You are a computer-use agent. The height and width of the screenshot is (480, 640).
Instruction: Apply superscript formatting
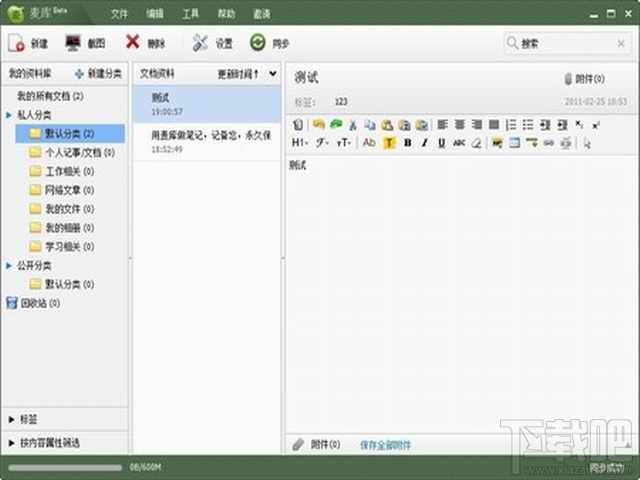click(x=596, y=125)
